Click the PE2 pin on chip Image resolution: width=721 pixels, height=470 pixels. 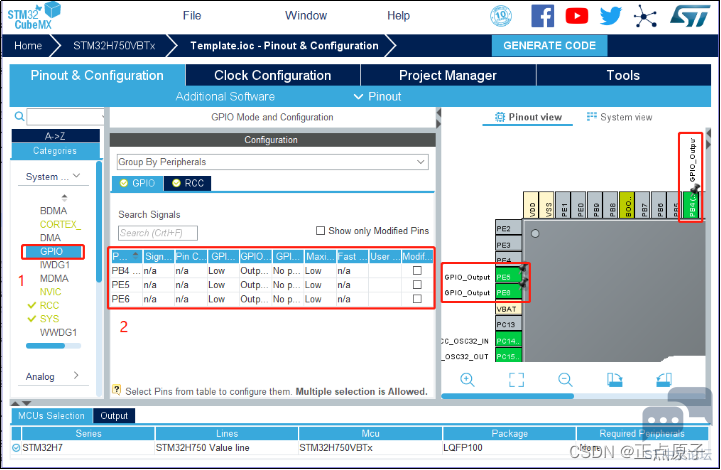tap(508, 229)
